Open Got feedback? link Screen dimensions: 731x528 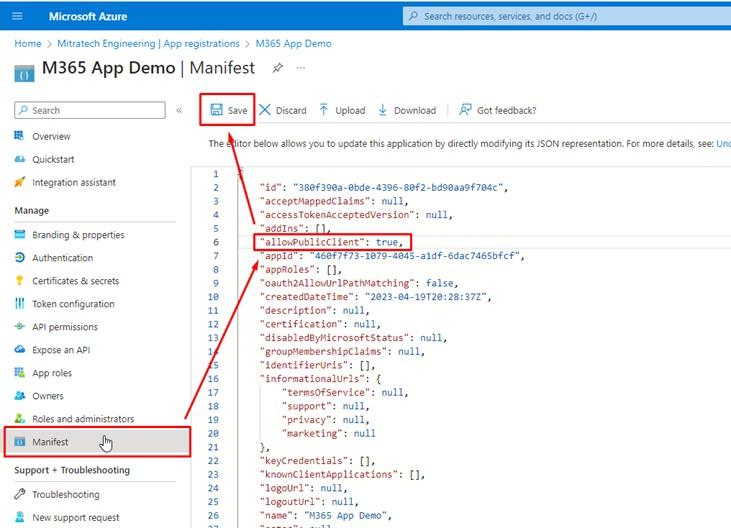[x=506, y=110]
